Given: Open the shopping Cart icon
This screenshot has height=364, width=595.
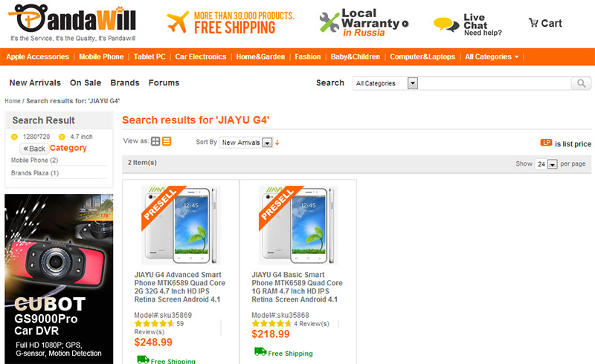Looking at the screenshot, I should point(533,23).
